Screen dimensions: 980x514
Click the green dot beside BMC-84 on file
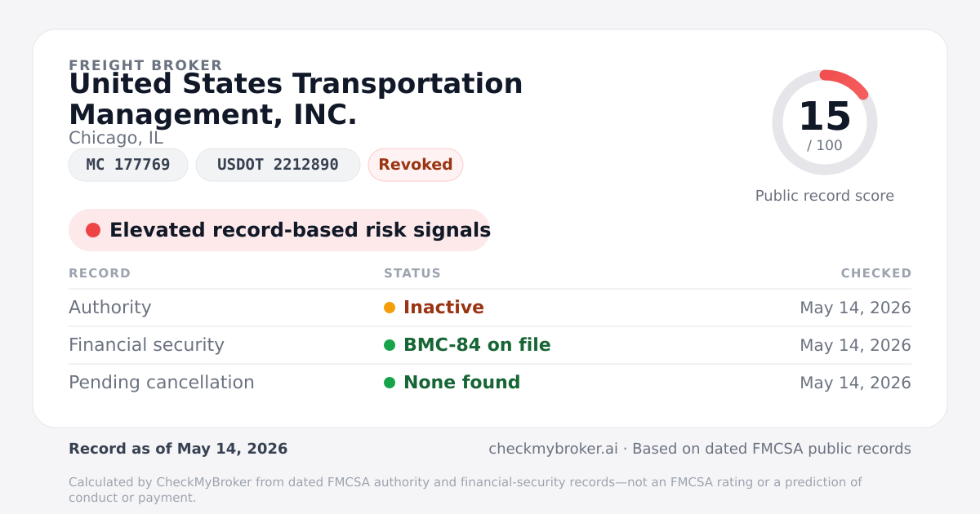pos(390,345)
